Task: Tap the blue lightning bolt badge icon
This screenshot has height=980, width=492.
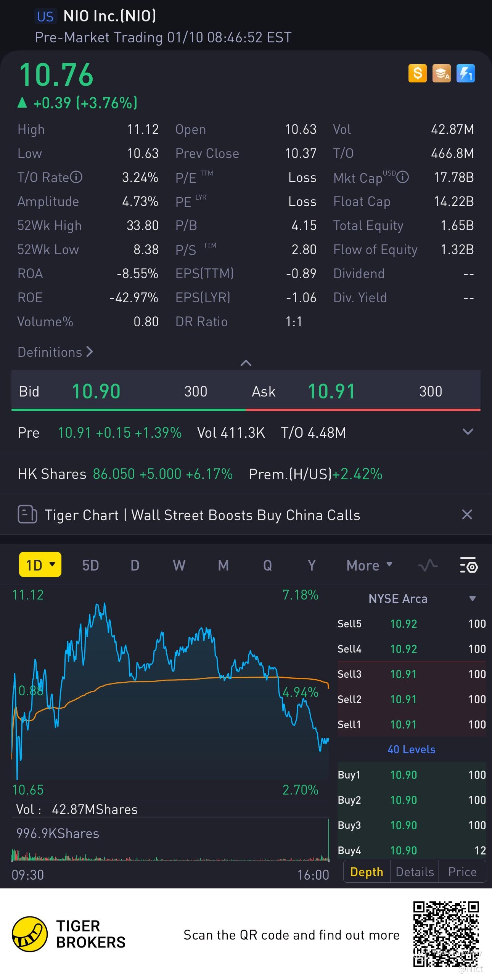Action: (x=465, y=73)
